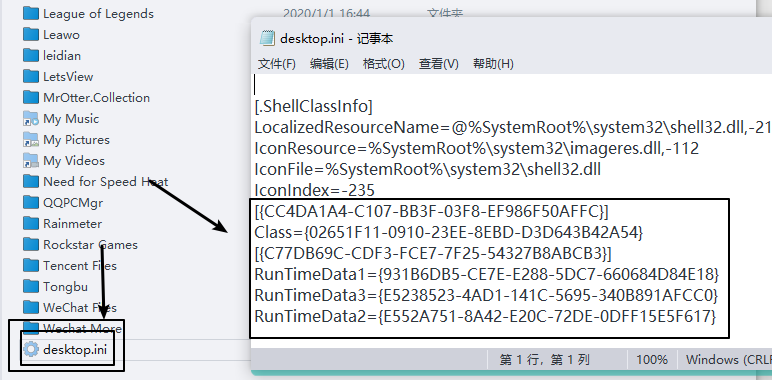Click the IconFile=%SystemRoot% line

coord(427,169)
